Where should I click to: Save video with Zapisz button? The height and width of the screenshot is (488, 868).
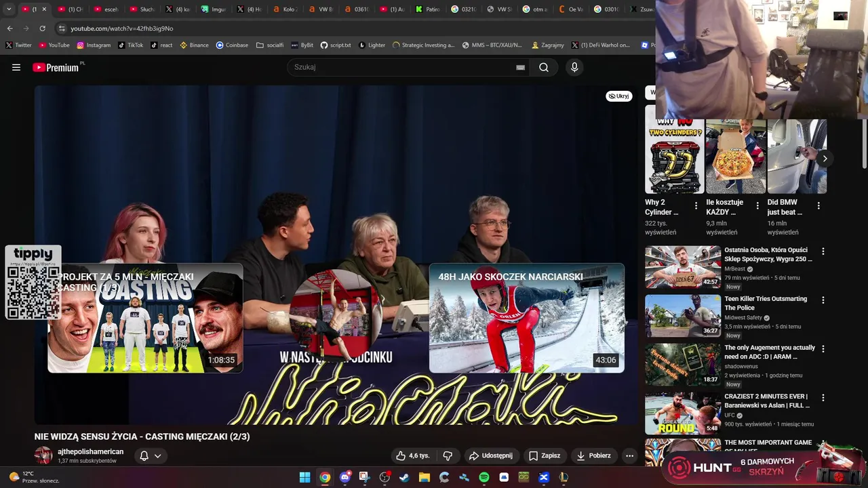(x=544, y=455)
